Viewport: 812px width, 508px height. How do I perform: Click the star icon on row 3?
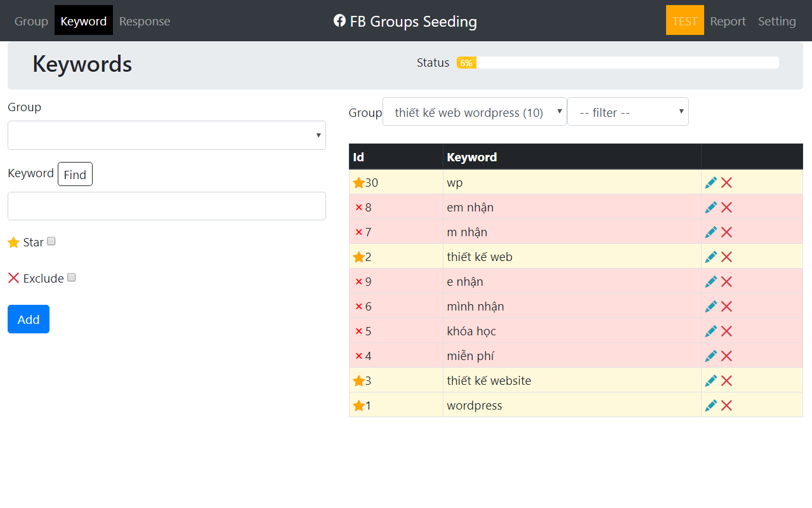(358, 380)
